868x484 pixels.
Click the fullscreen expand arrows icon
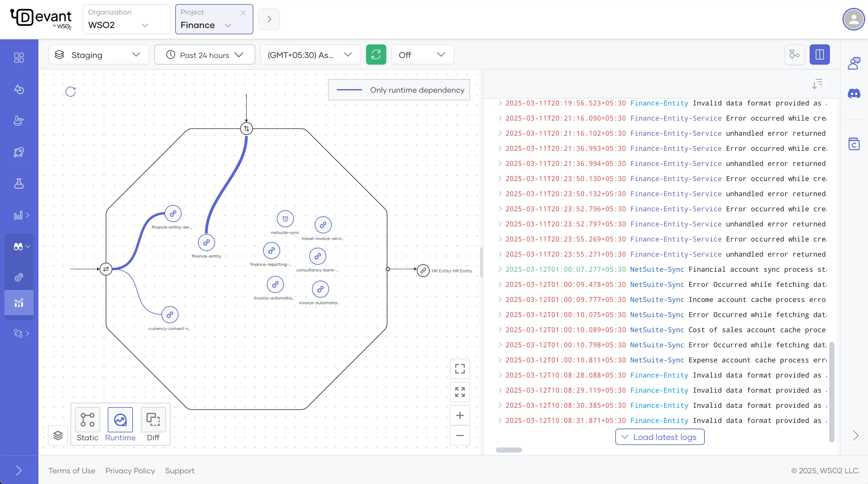pyautogui.click(x=460, y=392)
